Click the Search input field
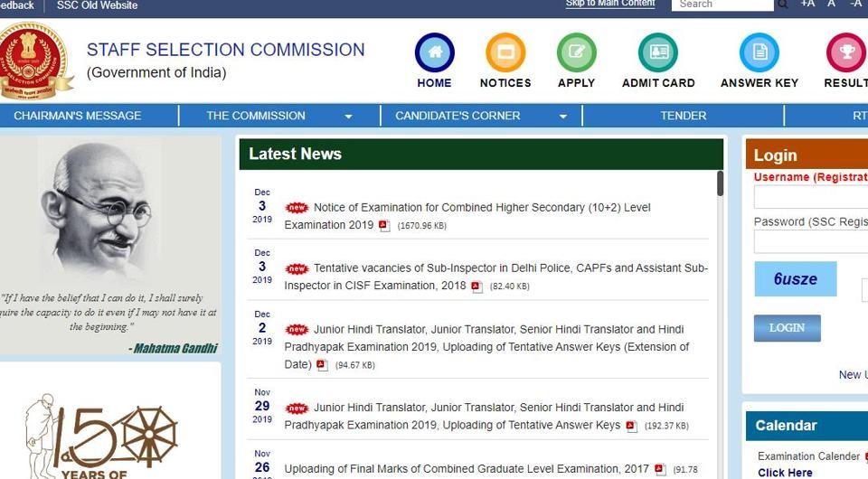 point(722,5)
